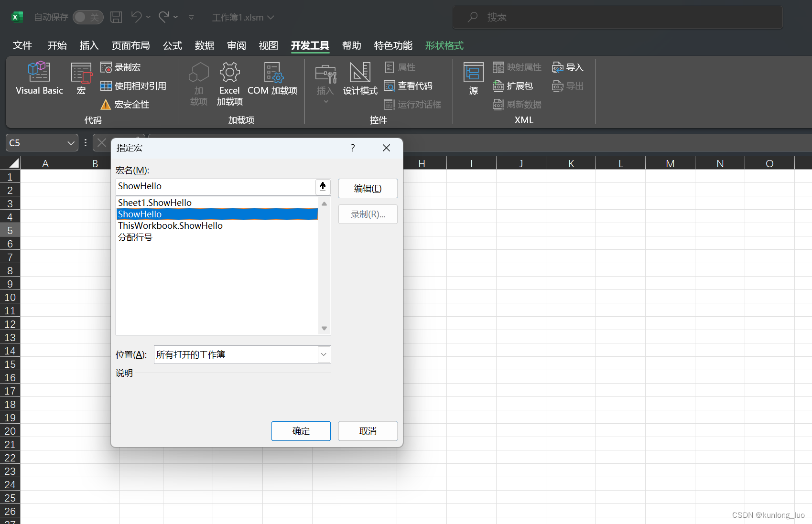Start recording with 录制宏

(120, 67)
